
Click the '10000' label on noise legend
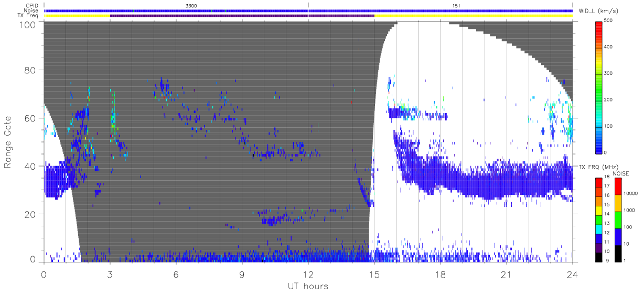(x=631, y=193)
